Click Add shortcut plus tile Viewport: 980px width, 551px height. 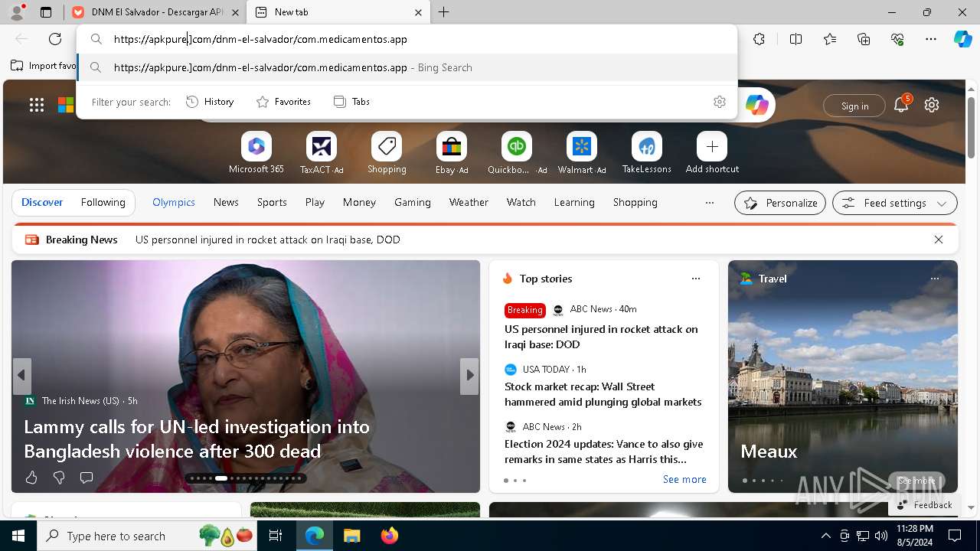[712, 153]
